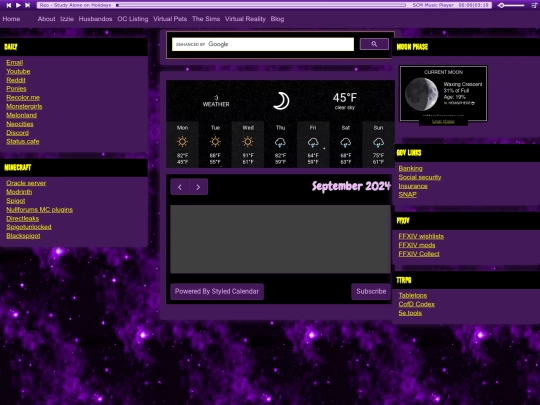Open the Monstergirls link
Viewport: 540px width, 405px height.
(24, 106)
